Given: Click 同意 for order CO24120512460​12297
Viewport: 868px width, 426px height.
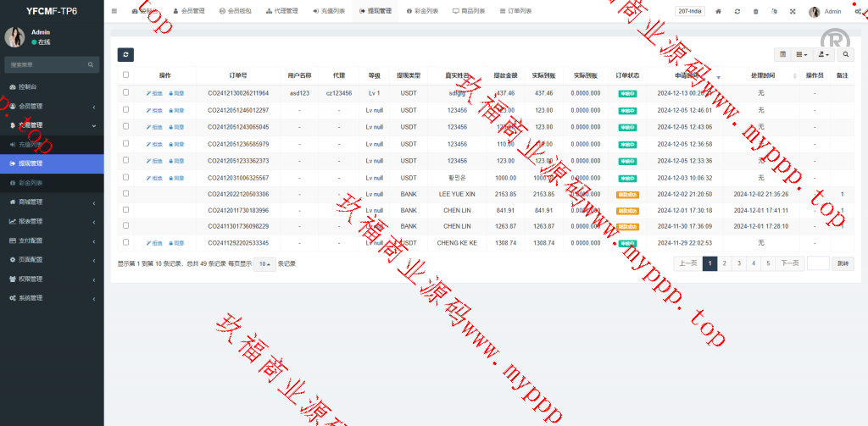Looking at the screenshot, I should (176, 110).
